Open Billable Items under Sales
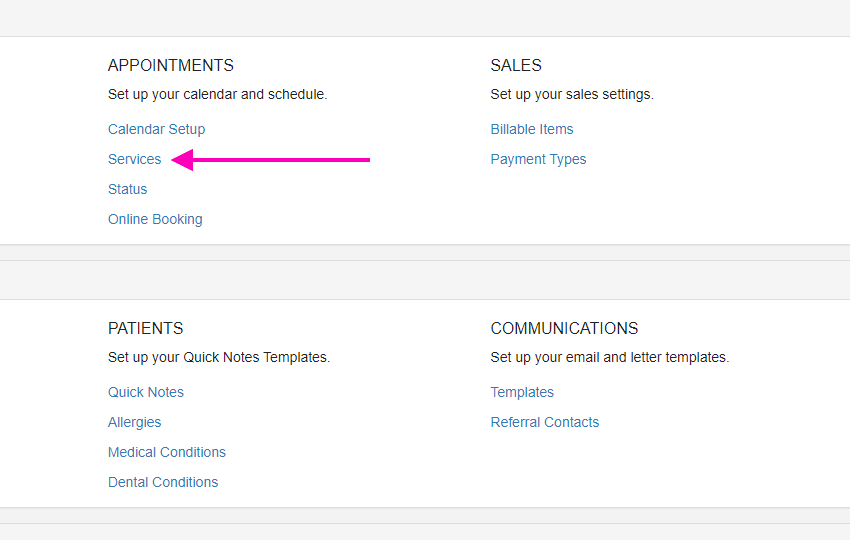The image size is (850, 540). (532, 130)
